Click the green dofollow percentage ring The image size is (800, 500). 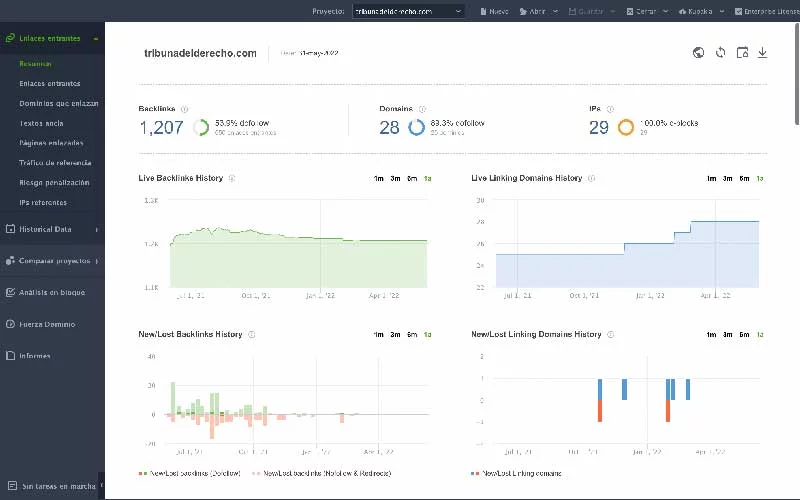click(201, 127)
